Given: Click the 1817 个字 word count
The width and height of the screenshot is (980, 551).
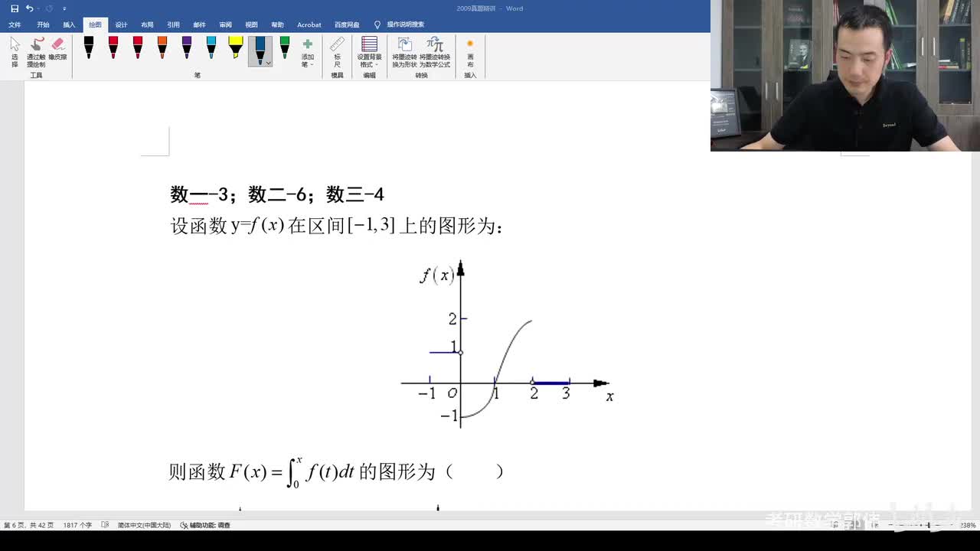Looking at the screenshot, I should [77, 525].
